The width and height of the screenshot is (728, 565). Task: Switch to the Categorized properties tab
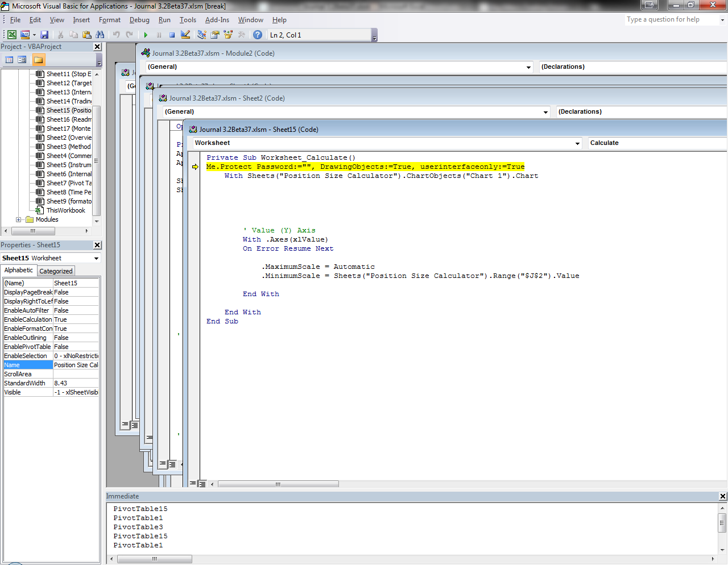[56, 271]
